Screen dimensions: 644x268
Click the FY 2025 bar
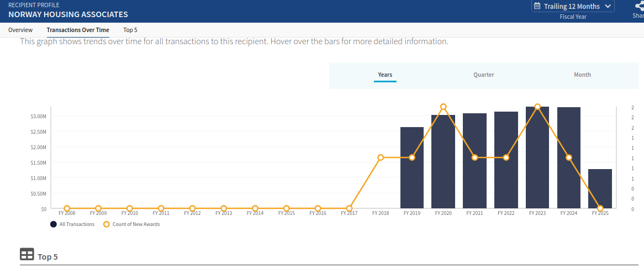point(600,188)
